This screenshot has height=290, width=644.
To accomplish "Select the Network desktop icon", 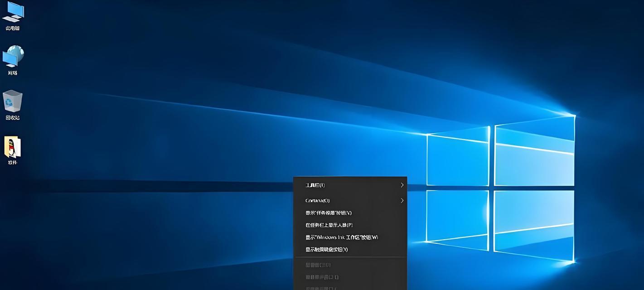I will click(x=13, y=60).
